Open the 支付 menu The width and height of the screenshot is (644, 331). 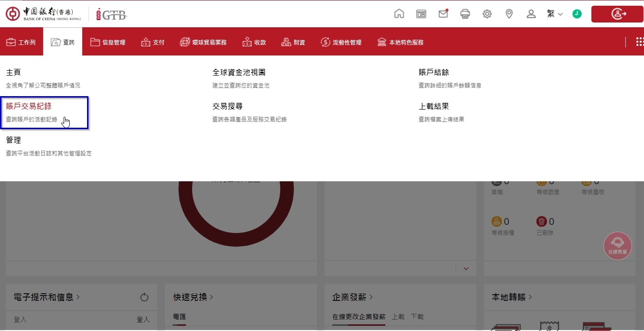point(153,42)
